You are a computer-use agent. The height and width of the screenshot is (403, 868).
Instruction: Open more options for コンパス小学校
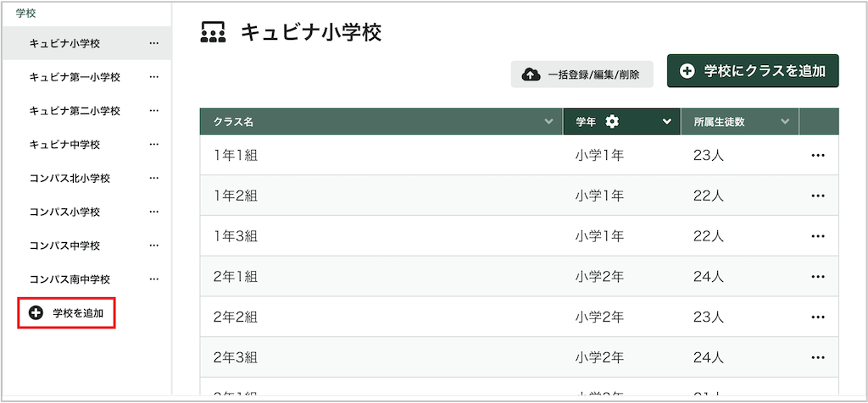[x=154, y=212]
